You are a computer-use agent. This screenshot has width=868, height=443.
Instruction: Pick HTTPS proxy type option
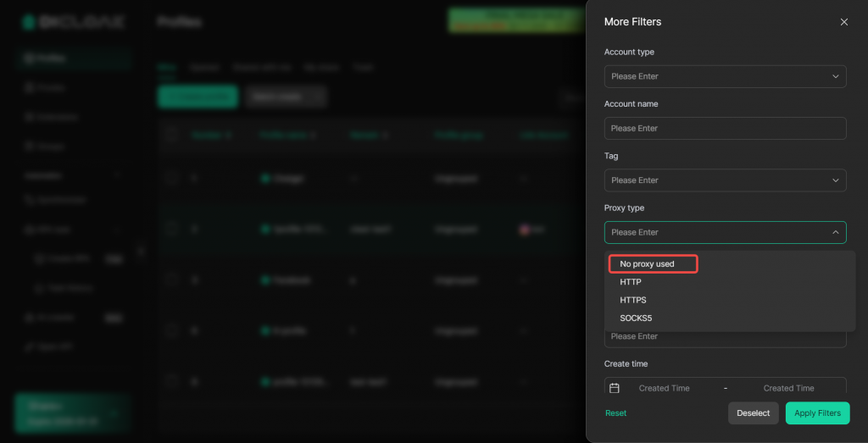coord(634,300)
